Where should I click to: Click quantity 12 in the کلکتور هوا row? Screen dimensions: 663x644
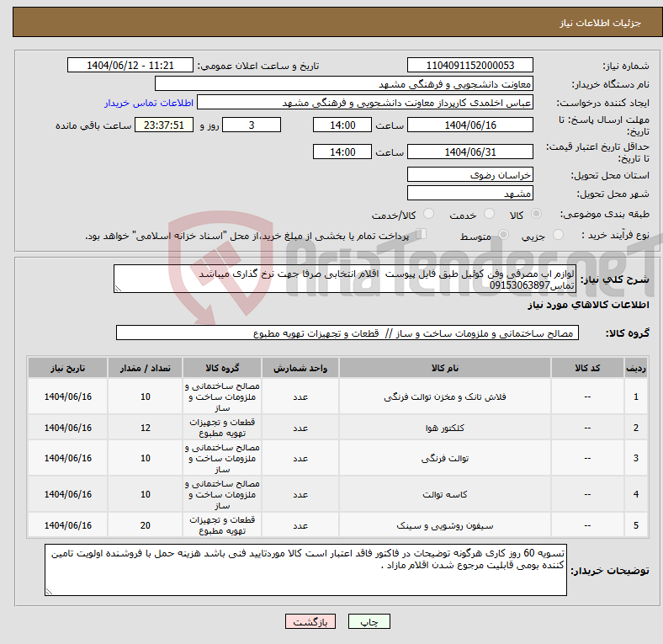tap(145, 428)
